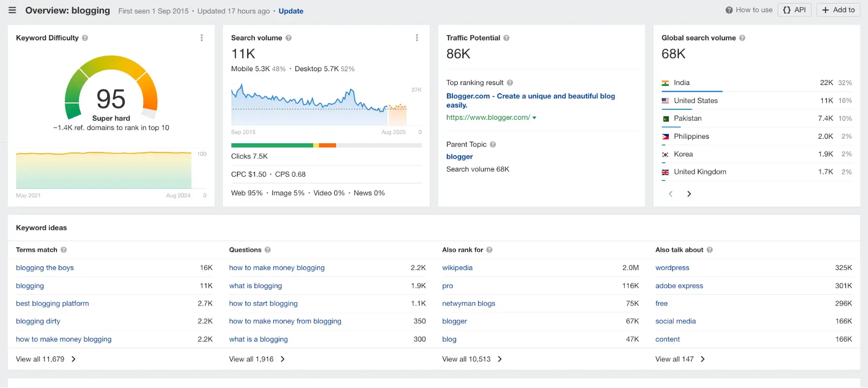This screenshot has height=388, width=868.
Task: Go to next countries page arrow
Action: [689, 194]
